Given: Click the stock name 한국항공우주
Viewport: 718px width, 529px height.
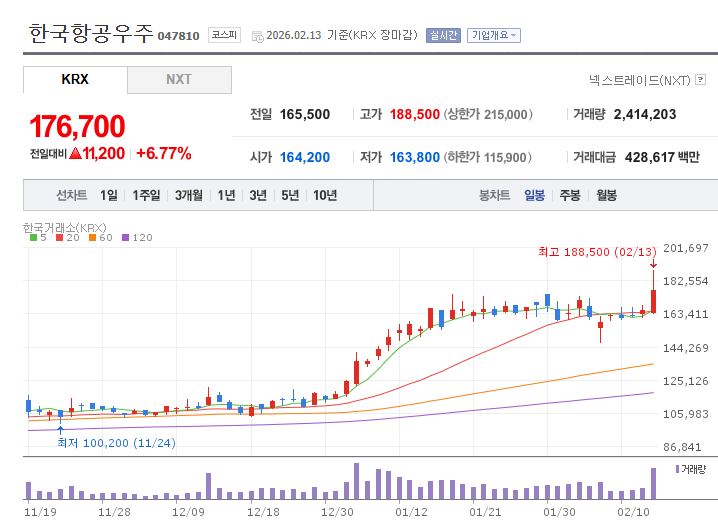Looking at the screenshot, I should coord(90,33).
